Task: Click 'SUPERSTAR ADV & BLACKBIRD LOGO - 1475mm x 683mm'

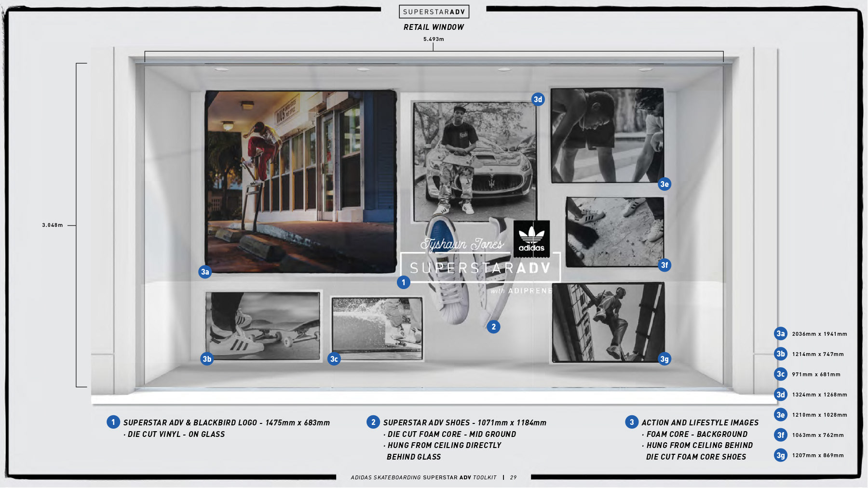Action: tap(227, 422)
